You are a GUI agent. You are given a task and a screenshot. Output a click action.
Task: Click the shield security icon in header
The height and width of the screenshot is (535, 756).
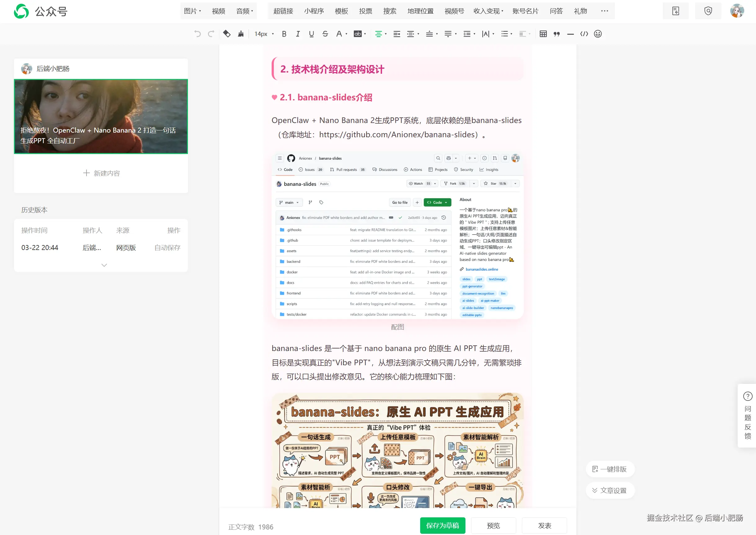708,11
